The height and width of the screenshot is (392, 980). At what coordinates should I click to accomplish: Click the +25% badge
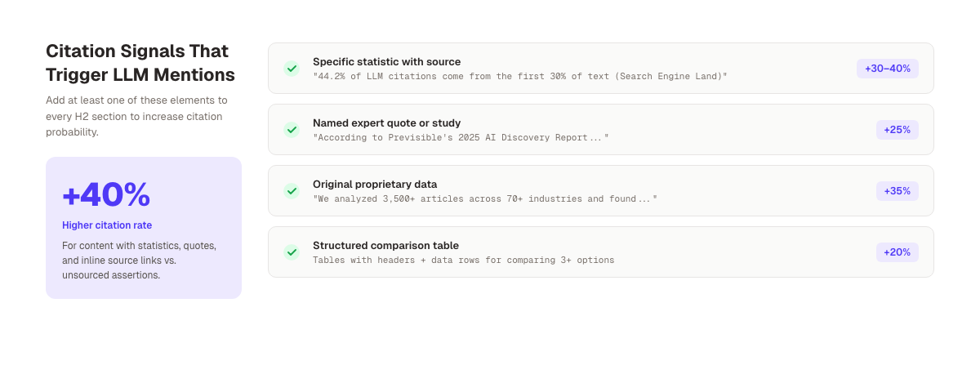click(898, 130)
